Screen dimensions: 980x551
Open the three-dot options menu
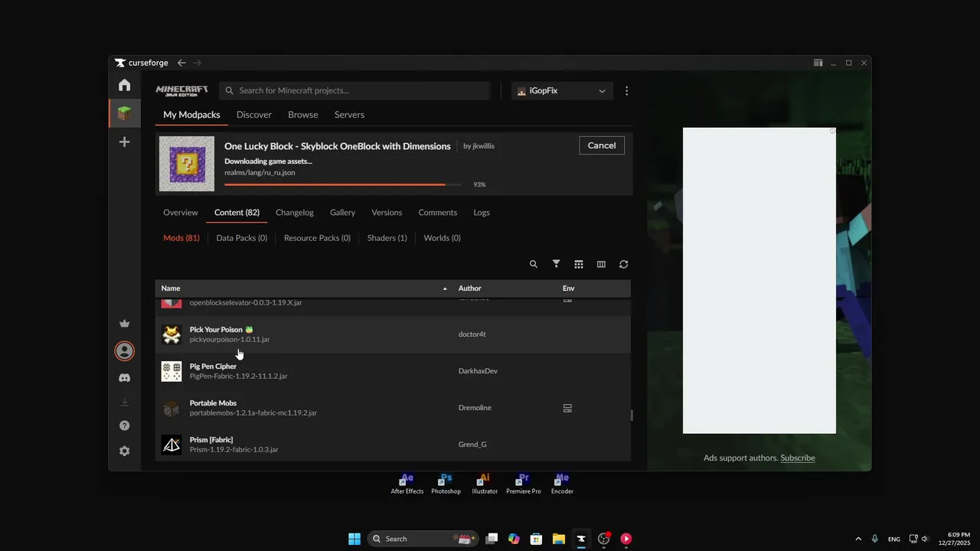pyautogui.click(x=626, y=90)
